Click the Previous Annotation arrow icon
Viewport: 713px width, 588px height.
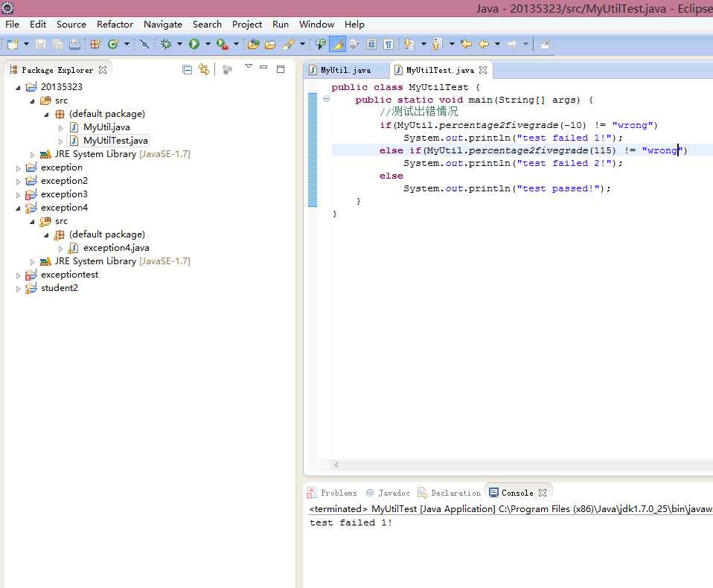point(436,44)
